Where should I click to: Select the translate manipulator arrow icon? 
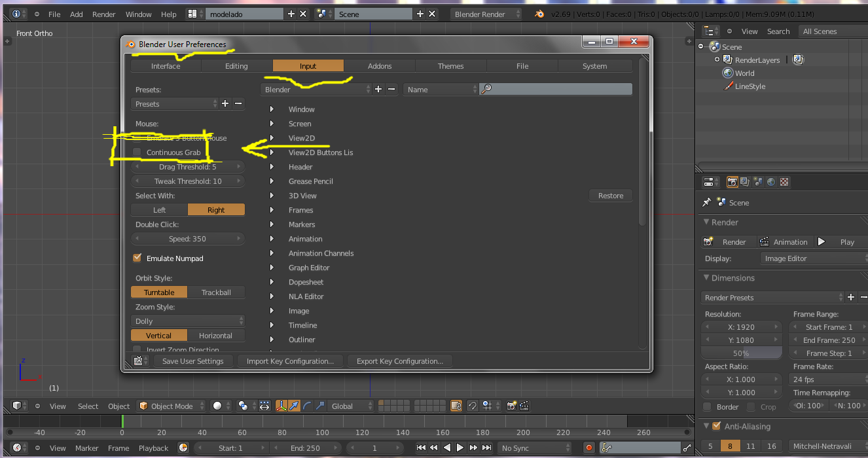point(293,406)
